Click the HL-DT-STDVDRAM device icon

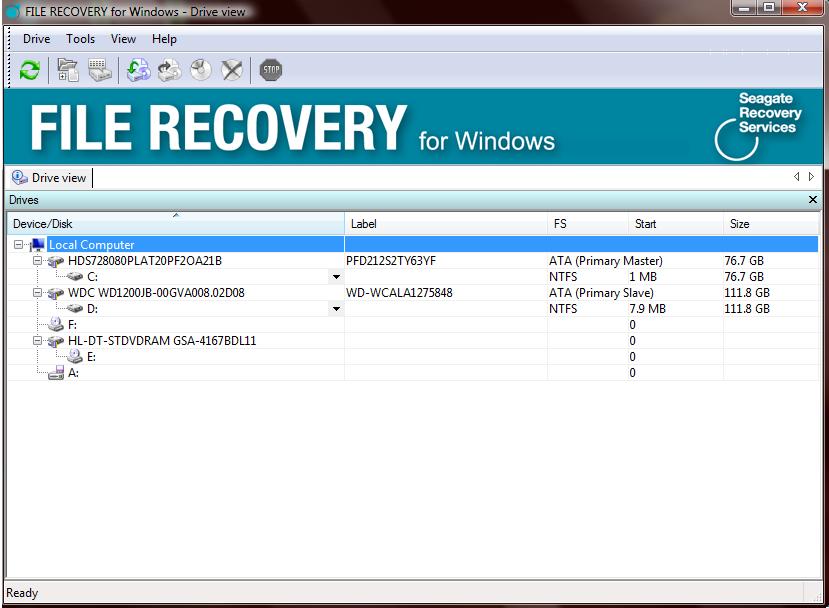(56, 341)
